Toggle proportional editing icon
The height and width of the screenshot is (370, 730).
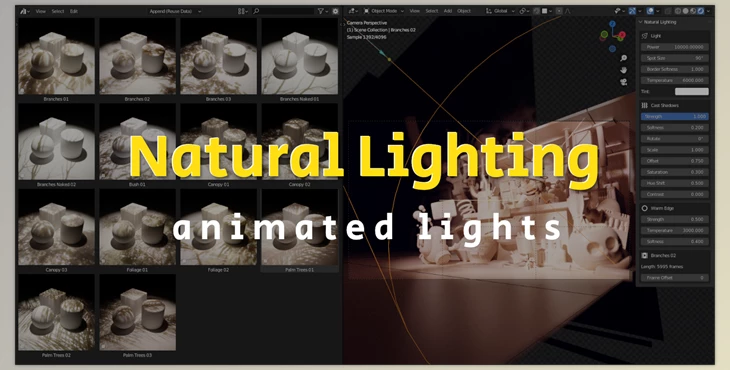[559, 11]
